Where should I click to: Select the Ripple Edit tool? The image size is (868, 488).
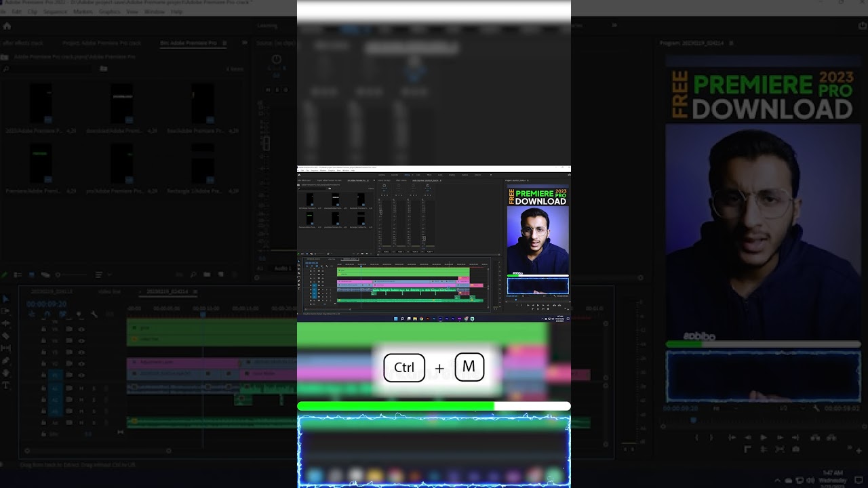(6, 323)
